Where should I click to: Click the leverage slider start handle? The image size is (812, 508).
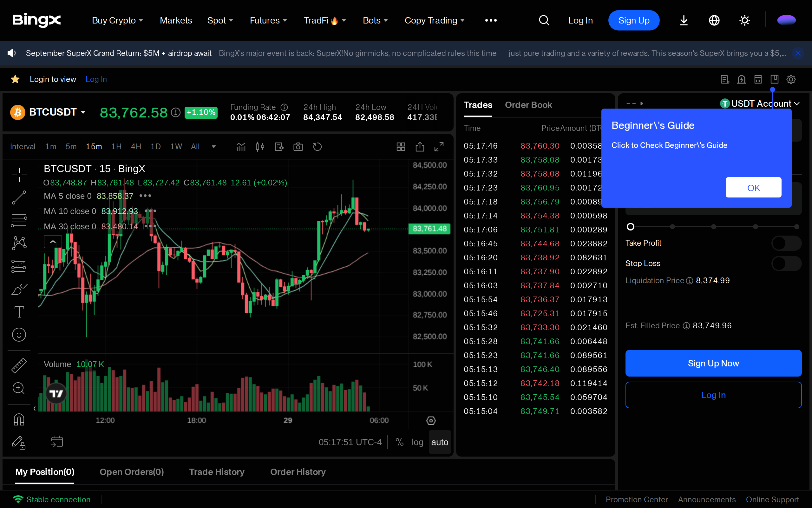pos(631,227)
